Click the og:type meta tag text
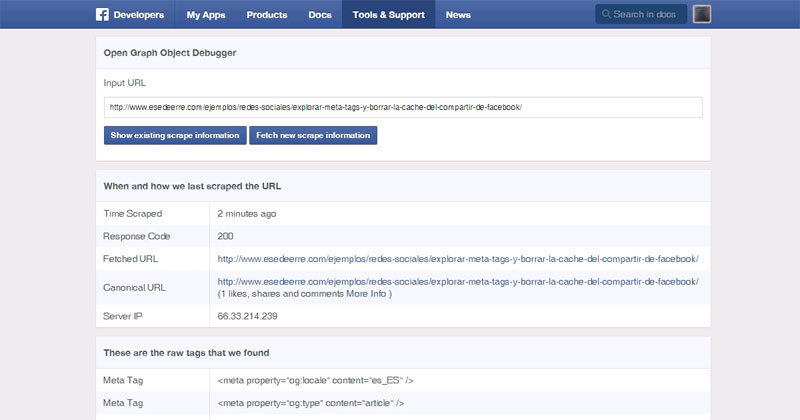 [311, 403]
